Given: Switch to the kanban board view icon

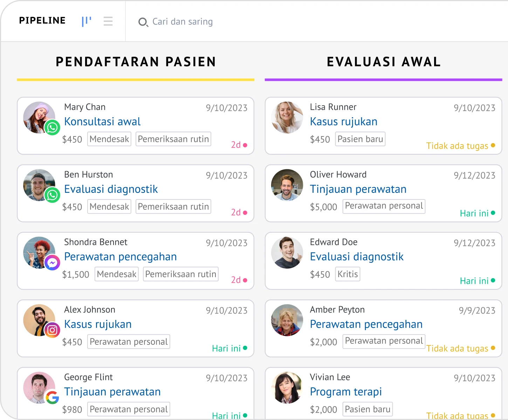Looking at the screenshot, I should (x=86, y=21).
